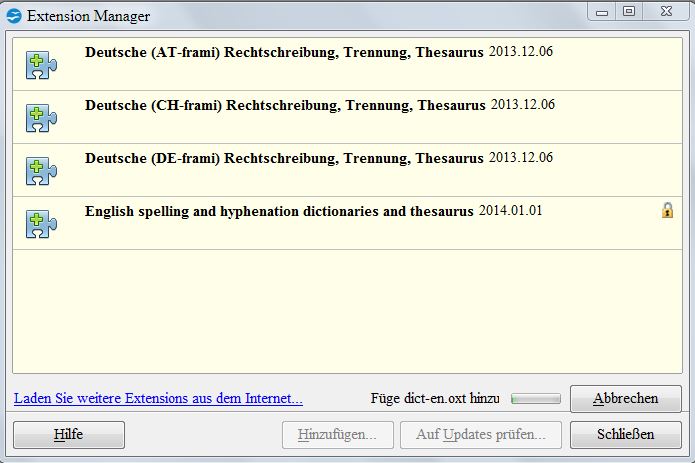Maximize the Extension Manager window
This screenshot has height=463, width=695.
(628, 12)
